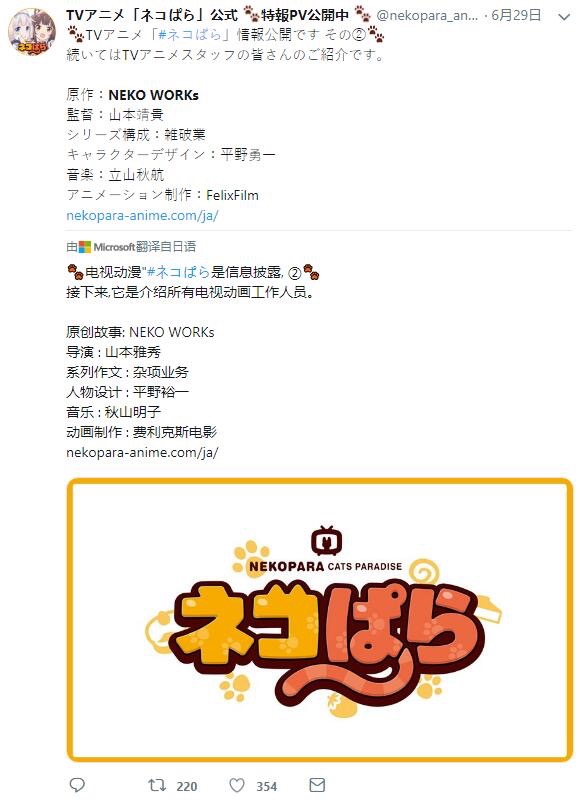The width and height of the screenshot is (580, 800).
Task: Click the account name TVアニメ「ネコぱら」公式
Action: click(x=152, y=15)
